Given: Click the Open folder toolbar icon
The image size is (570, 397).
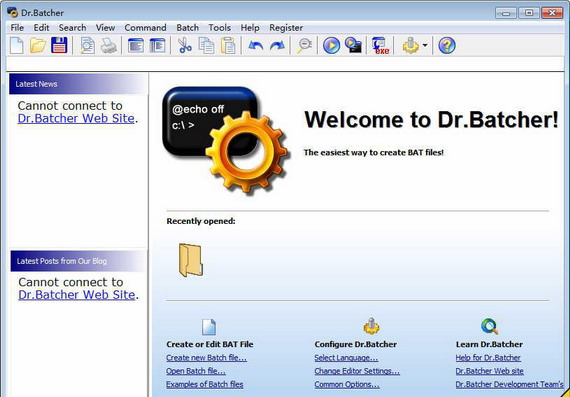Looking at the screenshot, I should 37,46.
